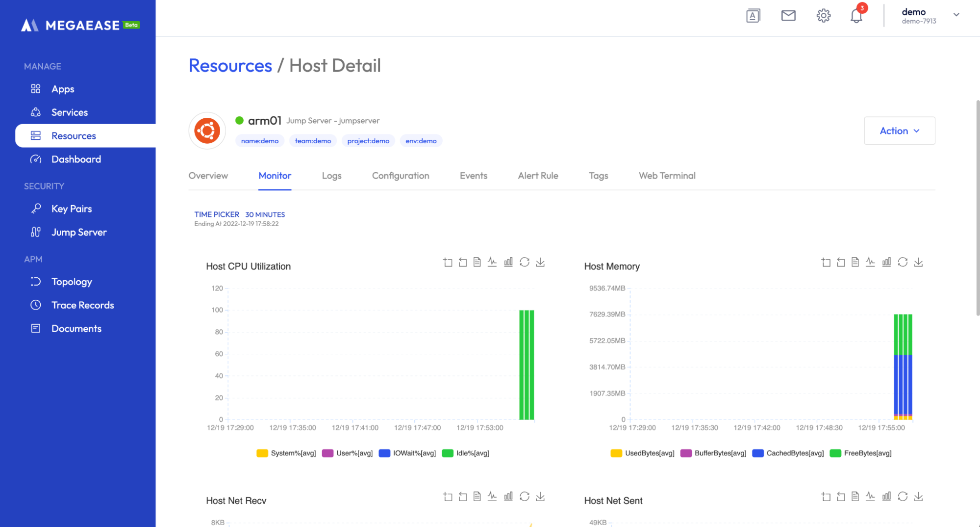Click the zoom-area icon on Host CPU Utilization
Screen dimensions: 980x527
click(448, 263)
